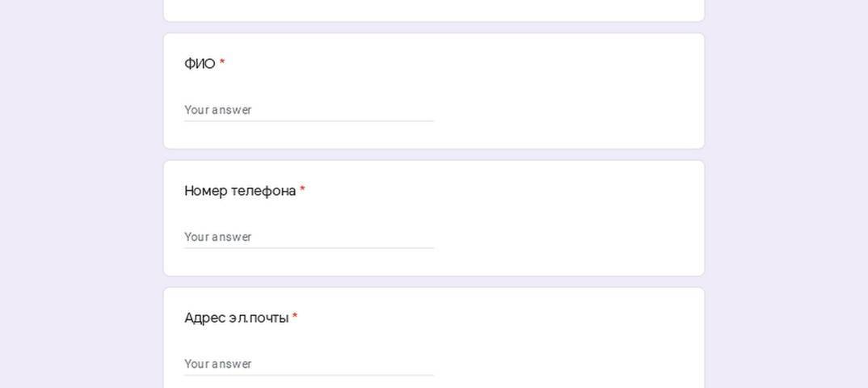Viewport: 868px width, 388px height.
Task: Click the required asterisk after Адрес эл.почты
Action: click(295, 316)
